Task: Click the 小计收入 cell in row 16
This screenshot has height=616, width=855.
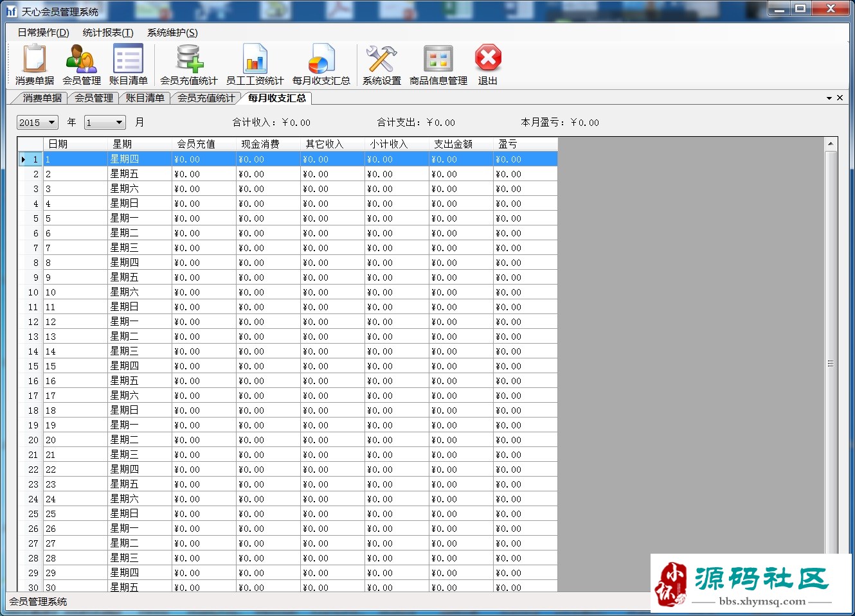Action: (x=397, y=381)
